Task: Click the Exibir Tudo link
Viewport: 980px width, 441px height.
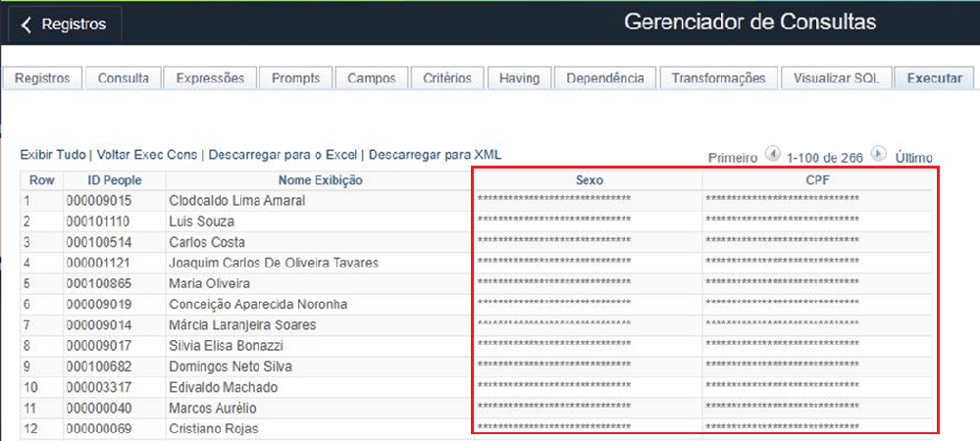Action: click(53, 155)
